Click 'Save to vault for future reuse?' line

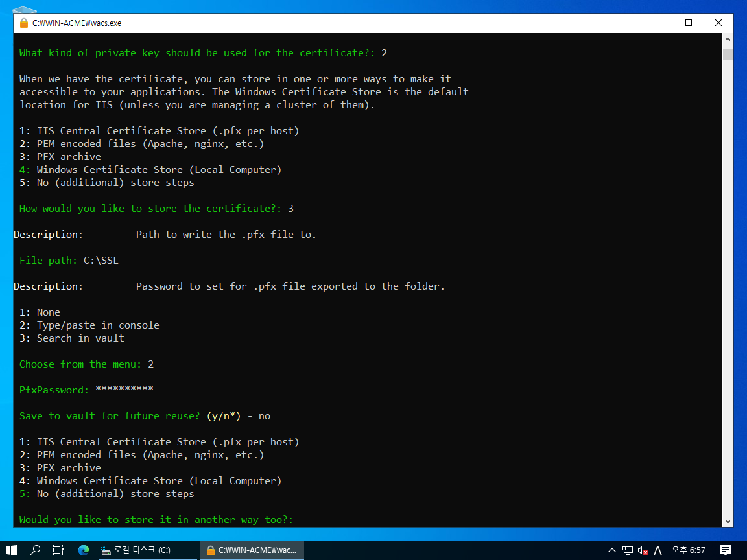(145, 415)
